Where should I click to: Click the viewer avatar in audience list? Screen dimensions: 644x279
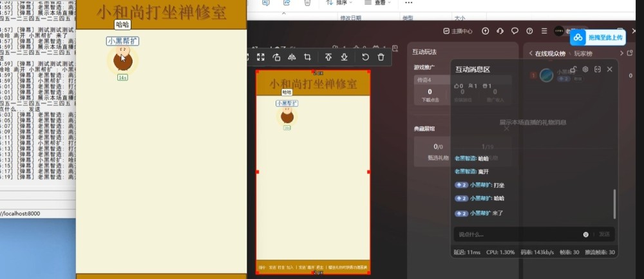tap(546, 75)
